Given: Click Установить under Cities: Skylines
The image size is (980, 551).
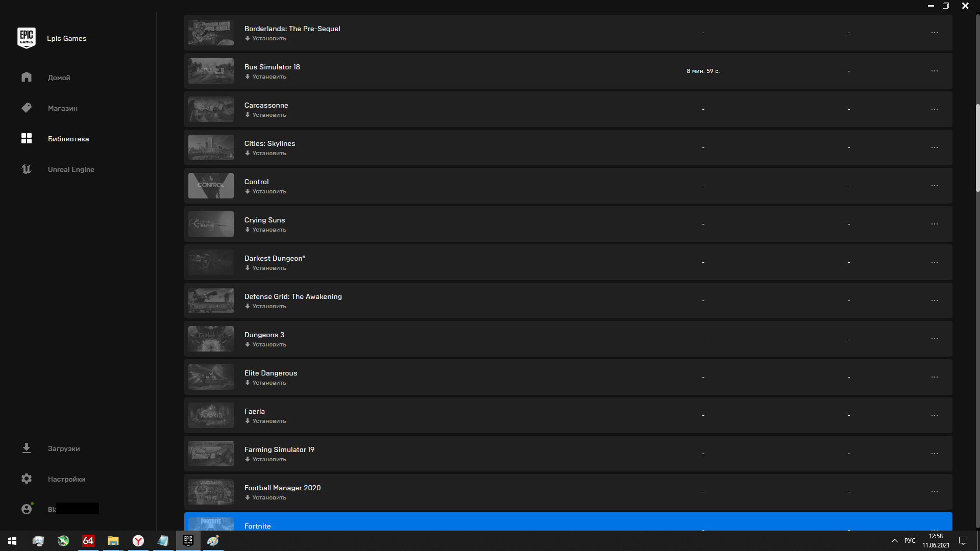Looking at the screenshot, I should (x=265, y=153).
